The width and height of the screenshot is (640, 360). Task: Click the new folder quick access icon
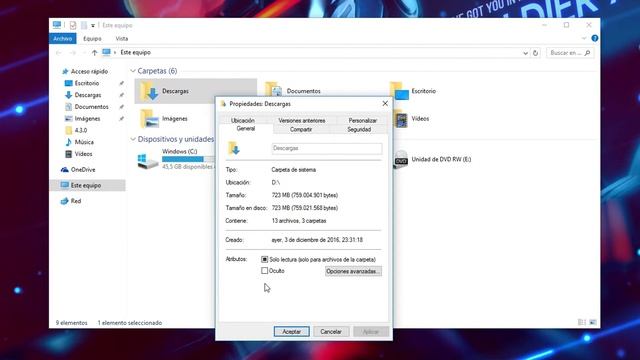[84, 25]
